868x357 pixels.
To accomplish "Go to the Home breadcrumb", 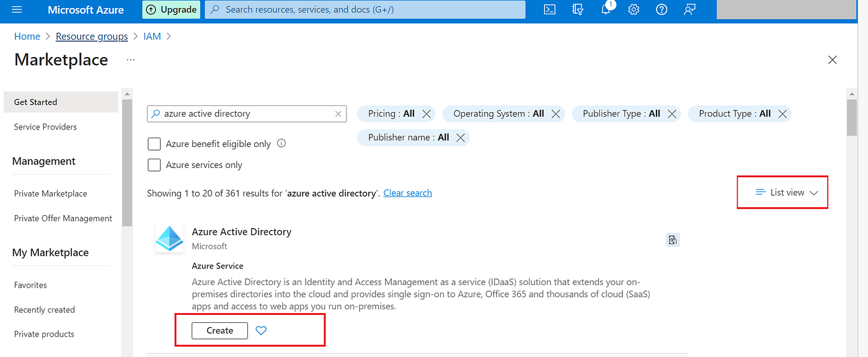I will pyautogui.click(x=27, y=37).
